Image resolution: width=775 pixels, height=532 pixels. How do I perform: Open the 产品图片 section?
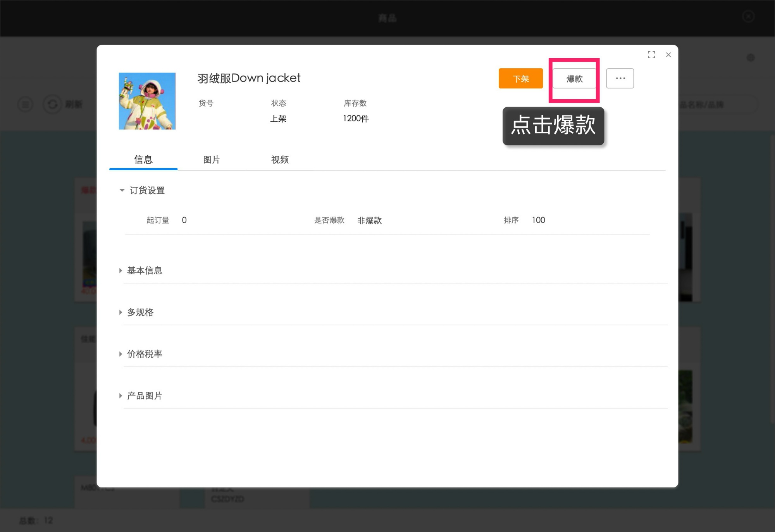[x=144, y=396]
